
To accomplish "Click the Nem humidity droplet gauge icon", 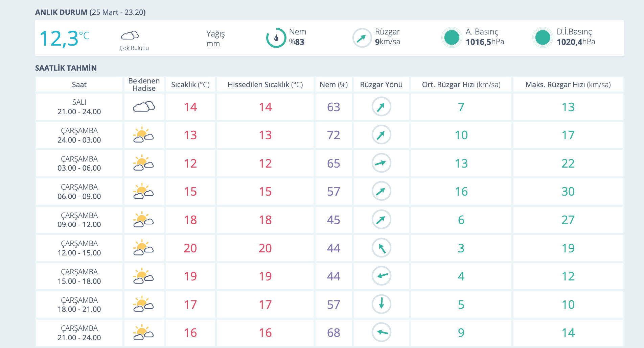I will (276, 38).
